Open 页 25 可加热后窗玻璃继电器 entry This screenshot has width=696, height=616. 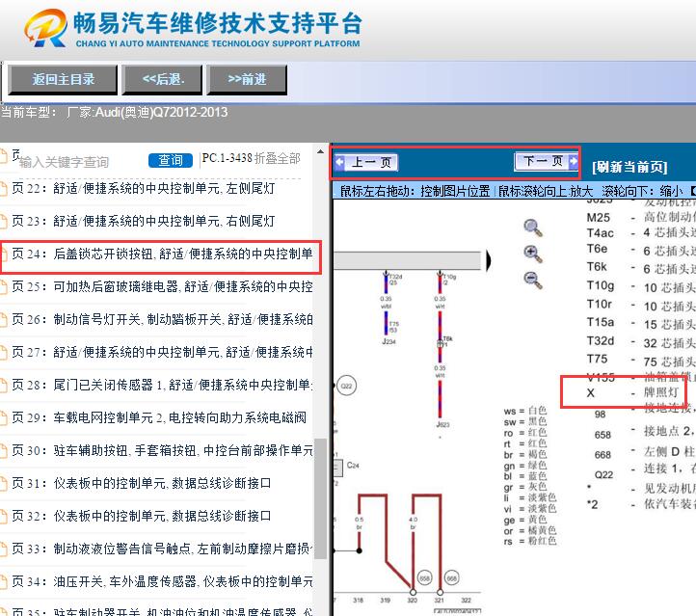point(162,286)
